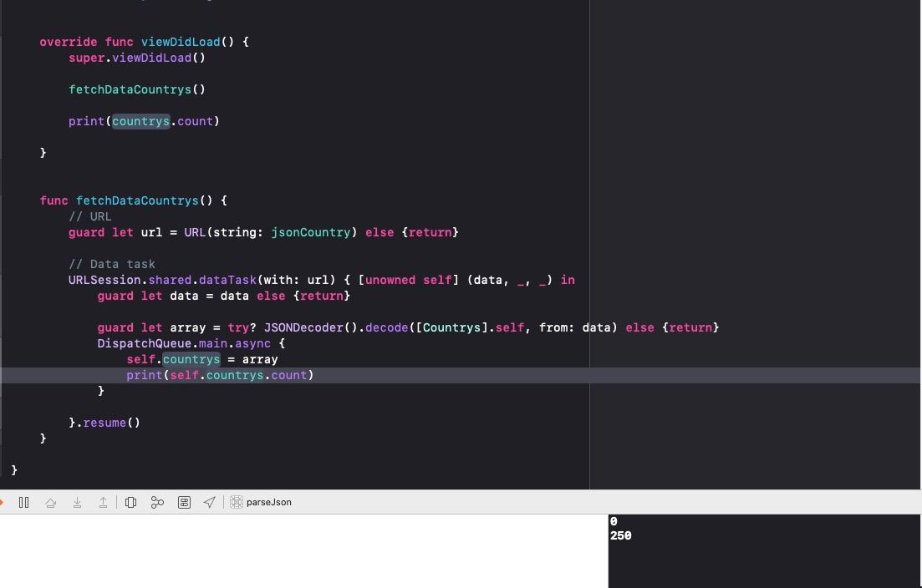The width and height of the screenshot is (922, 588).
Task: Click 'guard let data = data' line
Action: coord(223,296)
